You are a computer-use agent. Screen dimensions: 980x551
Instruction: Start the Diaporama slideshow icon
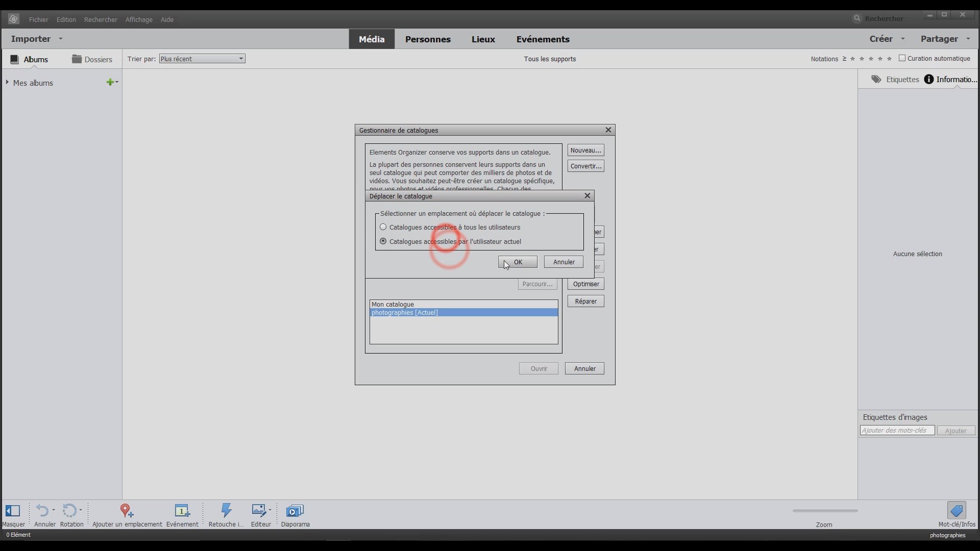[x=295, y=511]
